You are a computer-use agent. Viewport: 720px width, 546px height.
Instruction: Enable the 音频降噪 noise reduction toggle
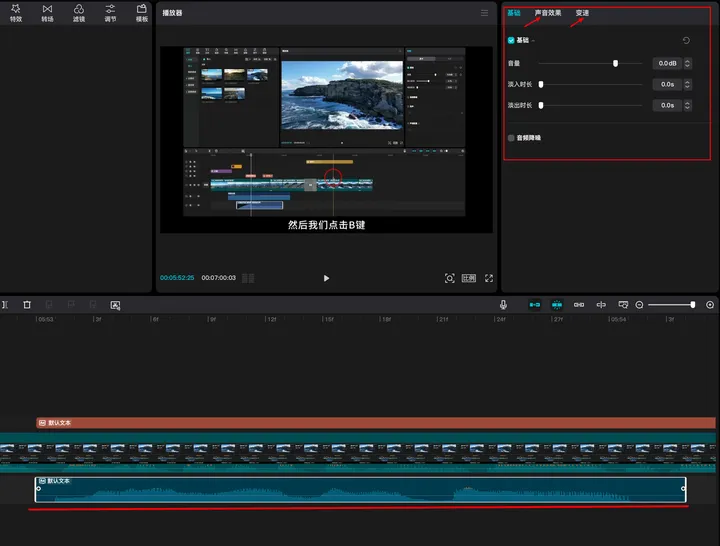[511, 138]
